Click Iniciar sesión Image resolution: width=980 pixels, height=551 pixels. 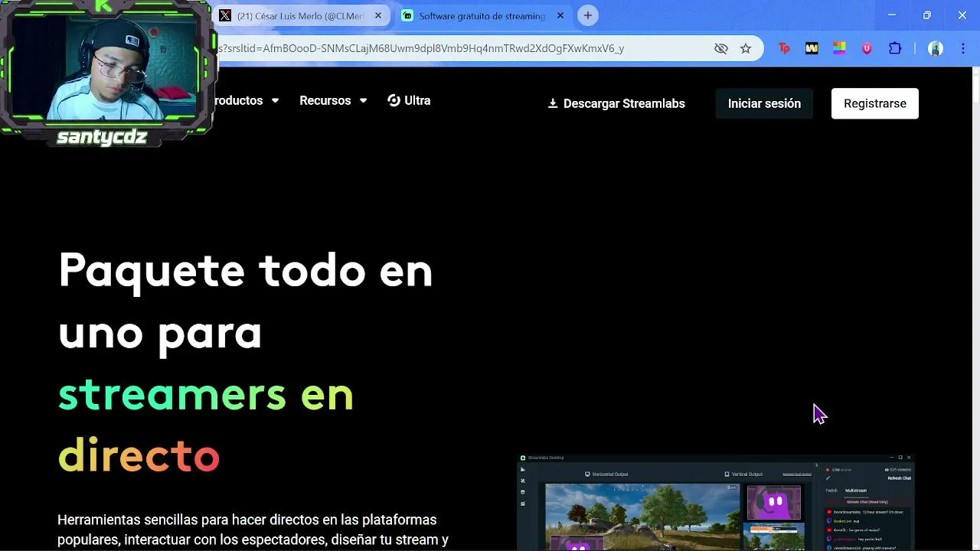coord(764,103)
